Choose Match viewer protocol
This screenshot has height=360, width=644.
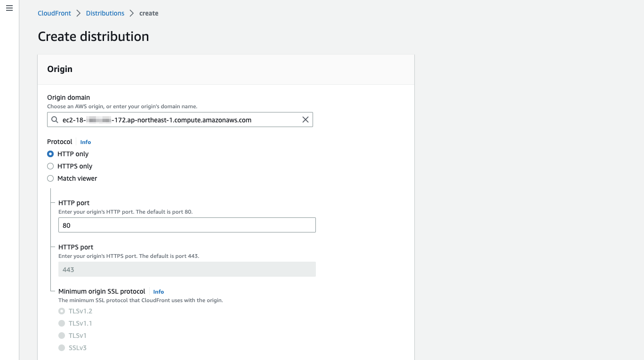pos(50,178)
